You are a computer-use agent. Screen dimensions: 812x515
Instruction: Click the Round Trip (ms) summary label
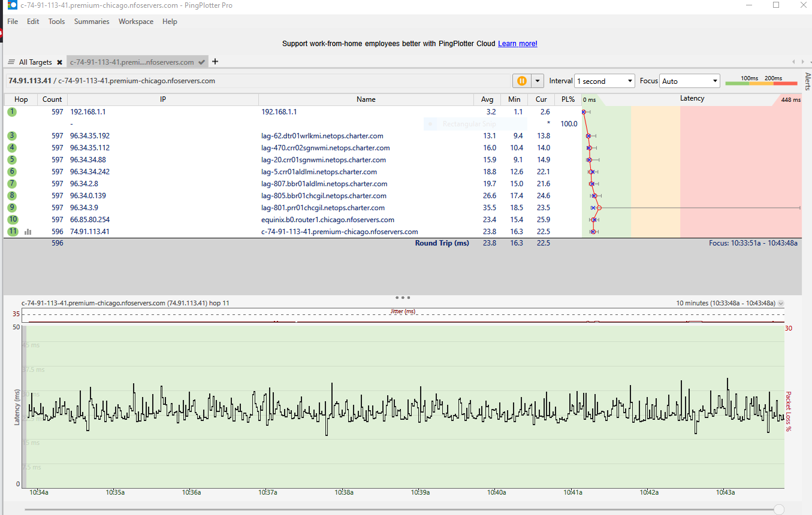(x=442, y=243)
